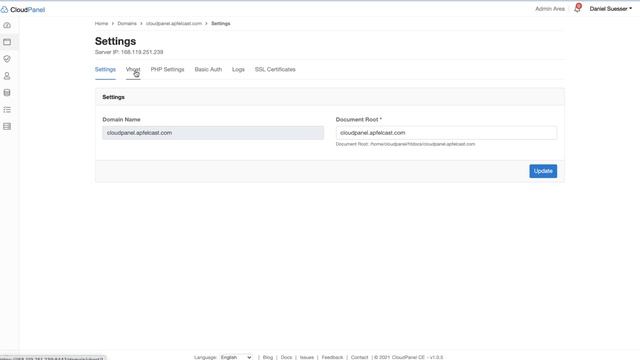
Task: Click the Update button
Action: [x=543, y=171]
